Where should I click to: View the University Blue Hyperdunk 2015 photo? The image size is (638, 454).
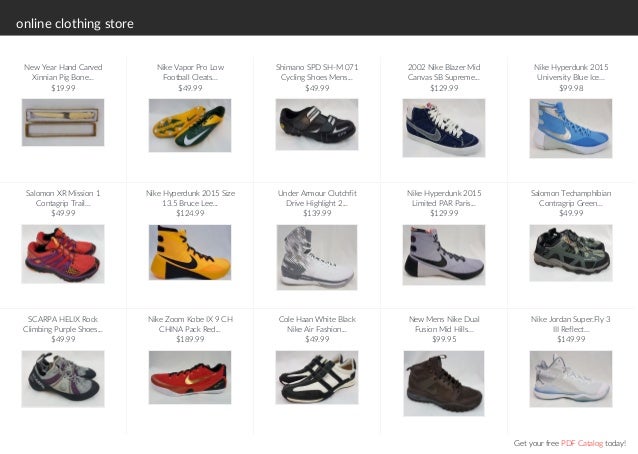coord(571,128)
